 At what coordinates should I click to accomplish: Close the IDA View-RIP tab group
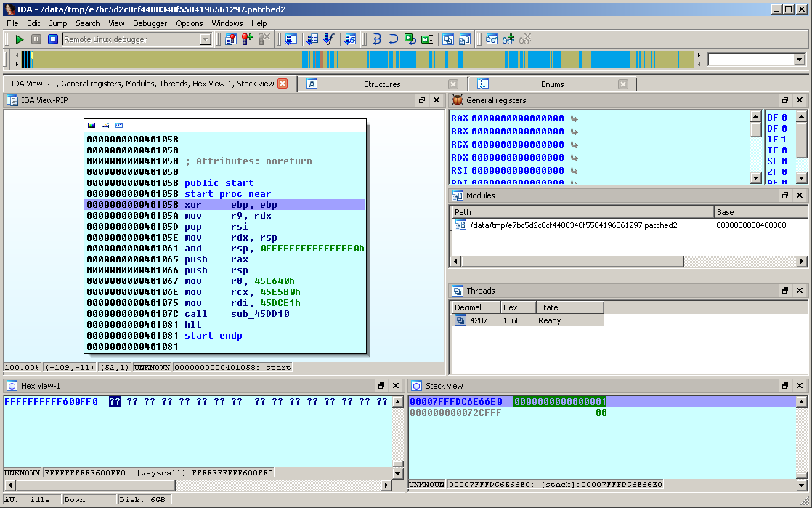click(283, 84)
